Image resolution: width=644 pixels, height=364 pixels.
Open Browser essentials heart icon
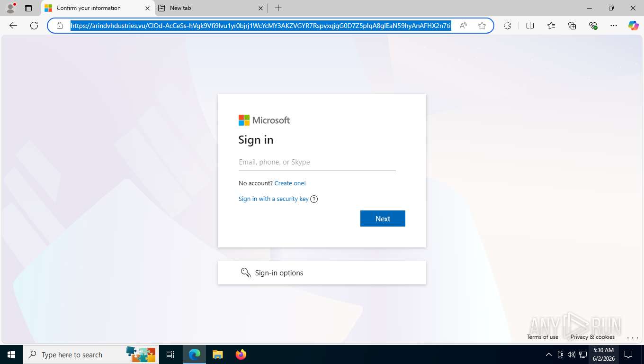(593, 26)
